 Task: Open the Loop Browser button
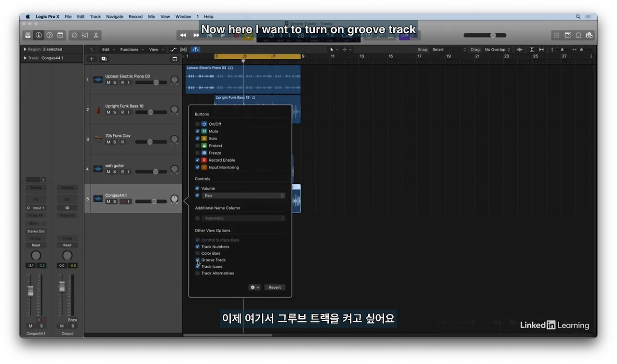tap(578, 35)
